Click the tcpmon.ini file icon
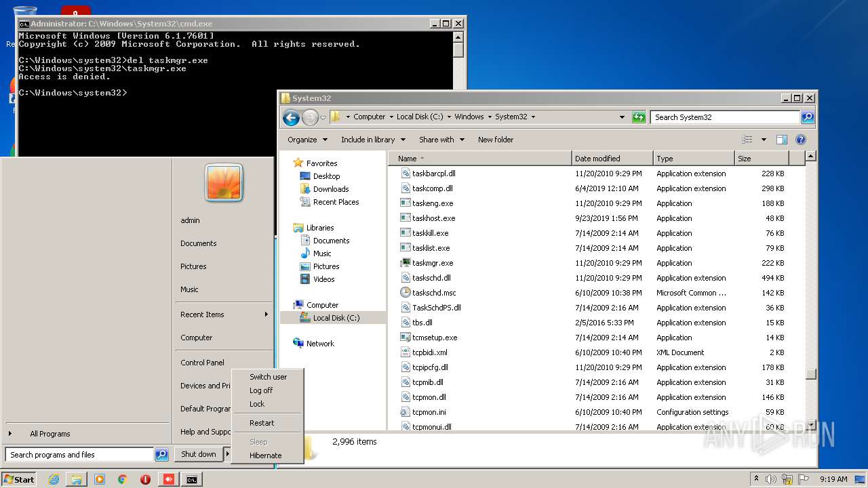Screen dimensions: 868x488 tap(406, 412)
